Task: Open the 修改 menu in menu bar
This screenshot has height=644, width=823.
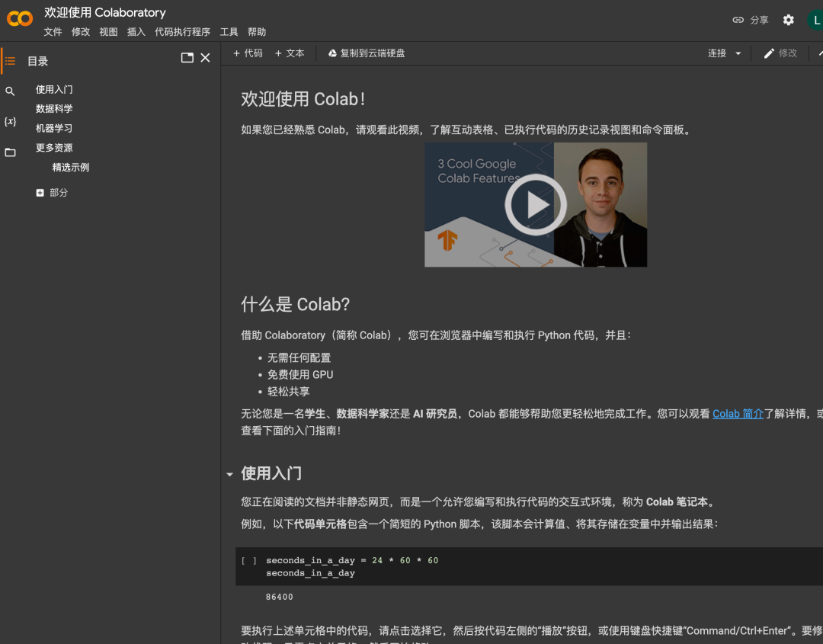Action: [x=80, y=32]
